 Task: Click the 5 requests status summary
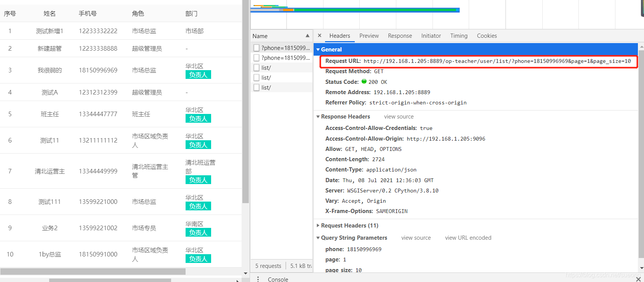point(268,266)
